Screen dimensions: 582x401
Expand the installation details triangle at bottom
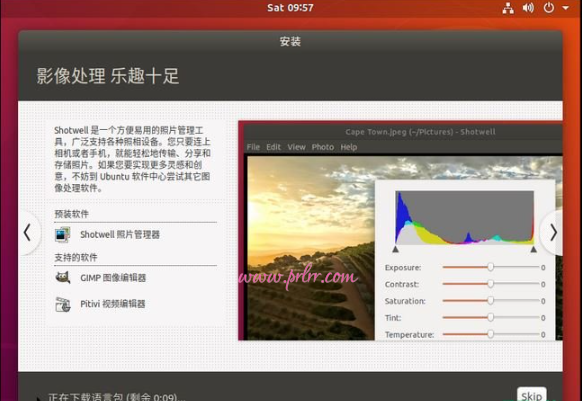pos(39,399)
